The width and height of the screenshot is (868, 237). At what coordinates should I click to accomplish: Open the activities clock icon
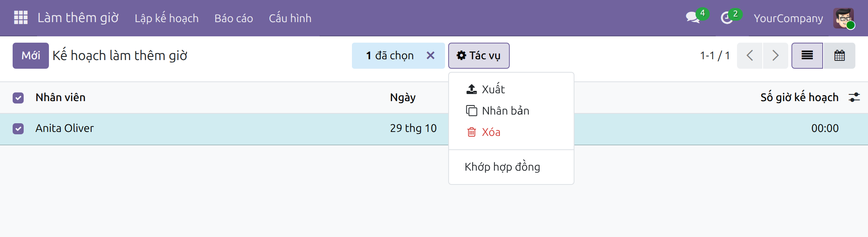click(727, 18)
